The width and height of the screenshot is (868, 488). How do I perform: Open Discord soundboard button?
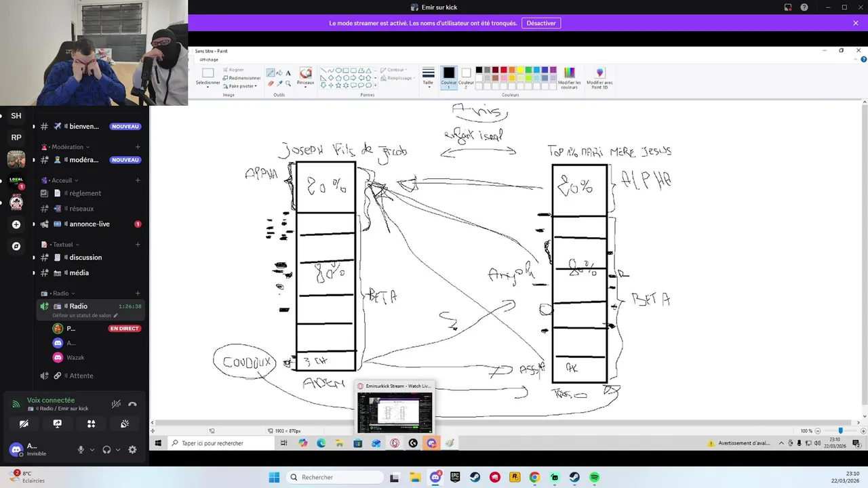[x=125, y=424]
